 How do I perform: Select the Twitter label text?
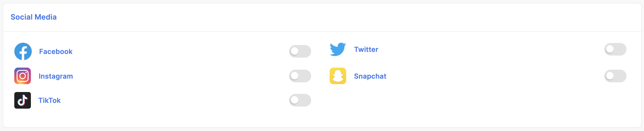coord(366,50)
